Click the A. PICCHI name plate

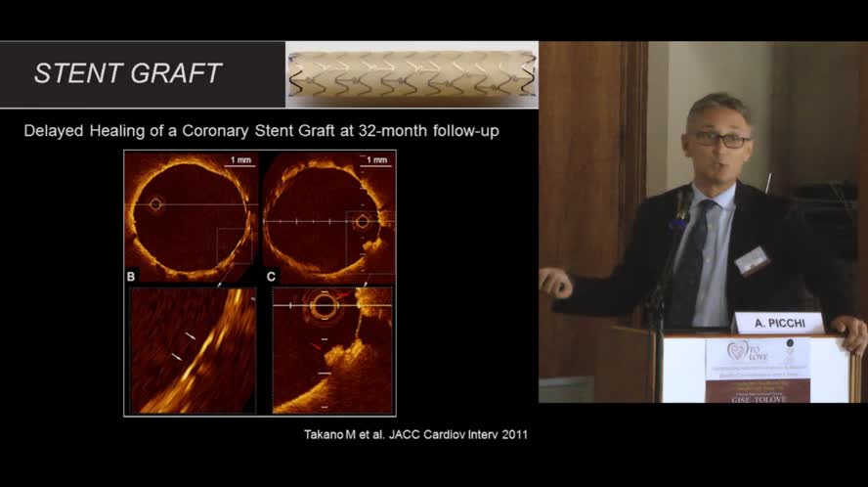pos(777,323)
